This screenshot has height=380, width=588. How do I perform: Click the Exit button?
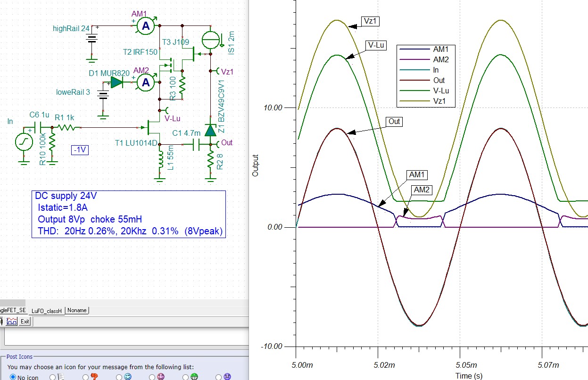point(25,322)
